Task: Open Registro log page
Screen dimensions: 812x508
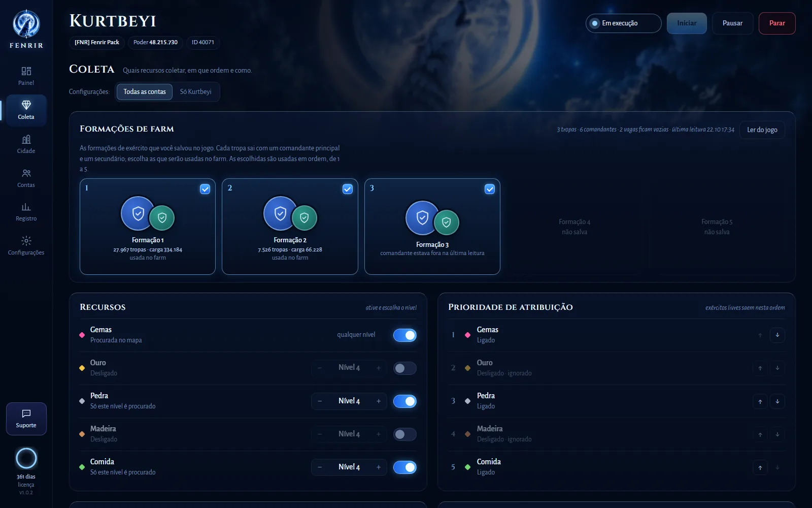Action: [x=26, y=212]
